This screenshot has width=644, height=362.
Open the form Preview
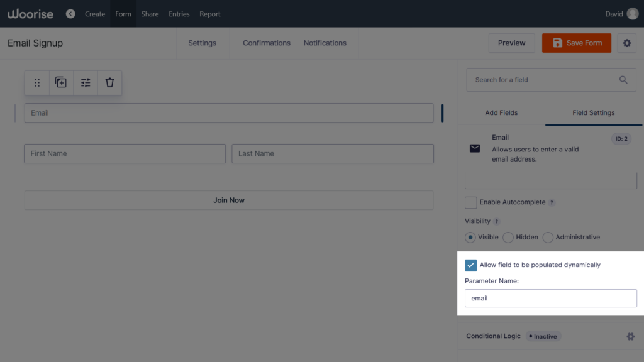click(511, 43)
